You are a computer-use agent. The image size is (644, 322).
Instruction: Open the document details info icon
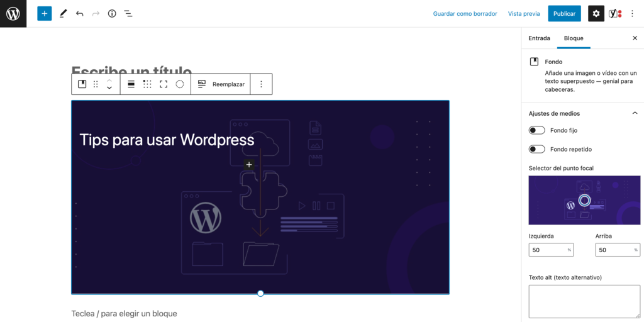(x=112, y=14)
